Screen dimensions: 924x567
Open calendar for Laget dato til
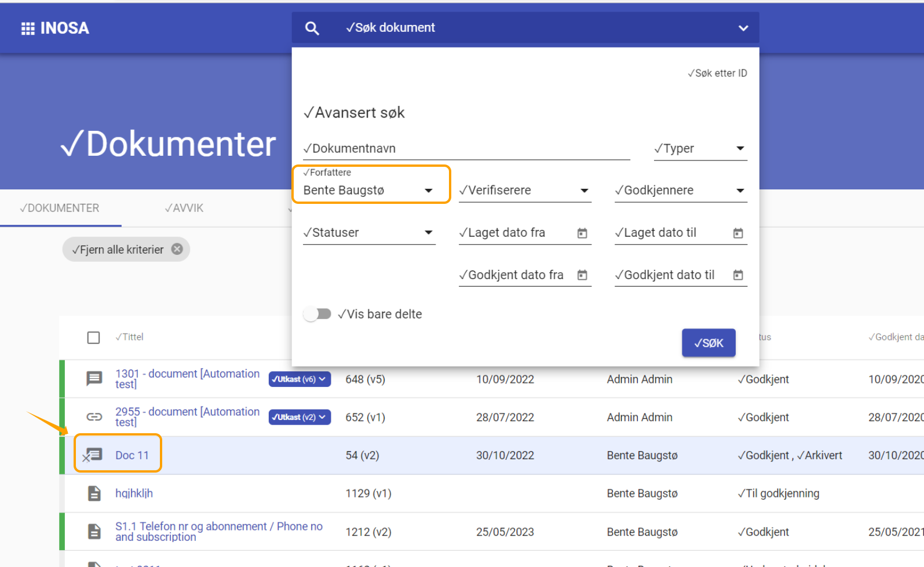738,233
